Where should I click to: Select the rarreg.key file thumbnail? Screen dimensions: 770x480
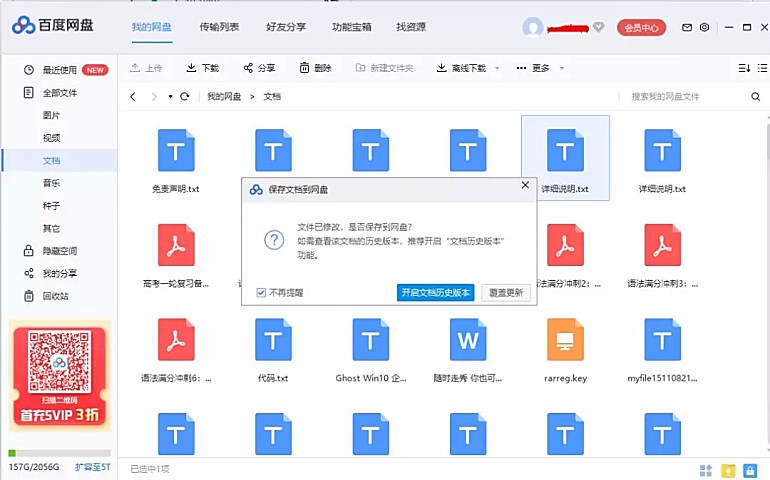point(565,340)
